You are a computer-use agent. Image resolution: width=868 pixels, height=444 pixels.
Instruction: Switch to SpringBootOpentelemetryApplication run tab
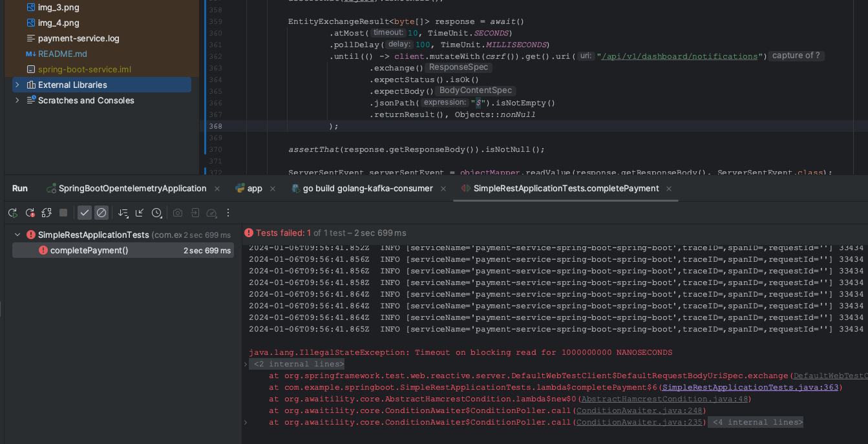click(x=132, y=189)
